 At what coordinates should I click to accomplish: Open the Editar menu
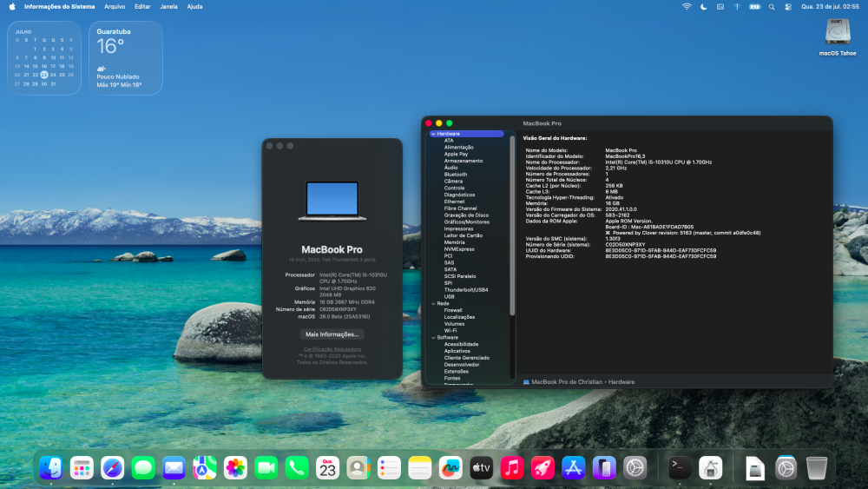click(x=142, y=7)
